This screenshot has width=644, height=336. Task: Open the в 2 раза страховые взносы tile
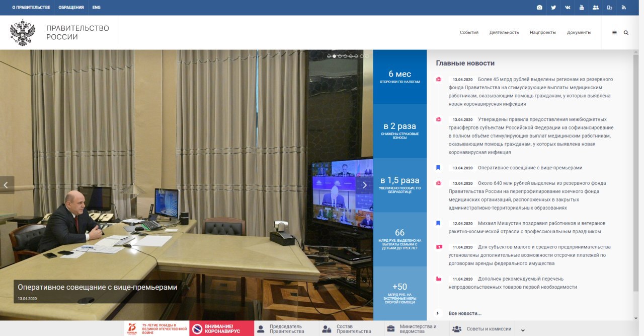pyautogui.click(x=400, y=131)
